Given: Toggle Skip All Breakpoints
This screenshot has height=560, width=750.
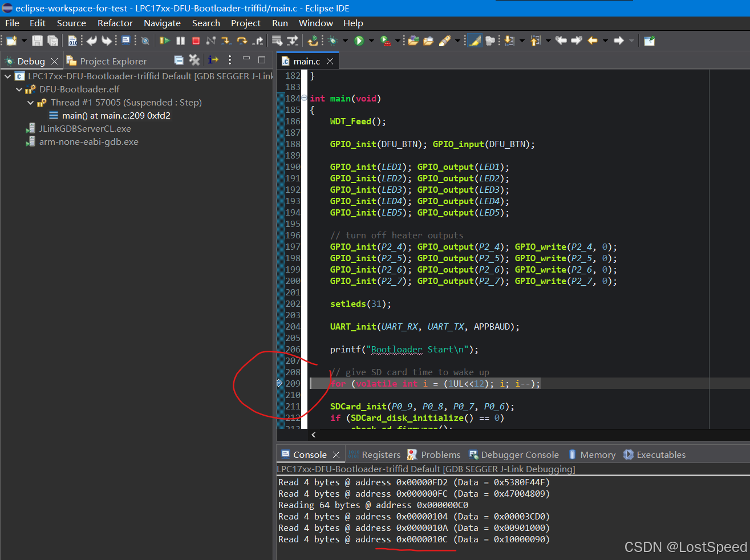Looking at the screenshot, I should click(x=145, y=40).
